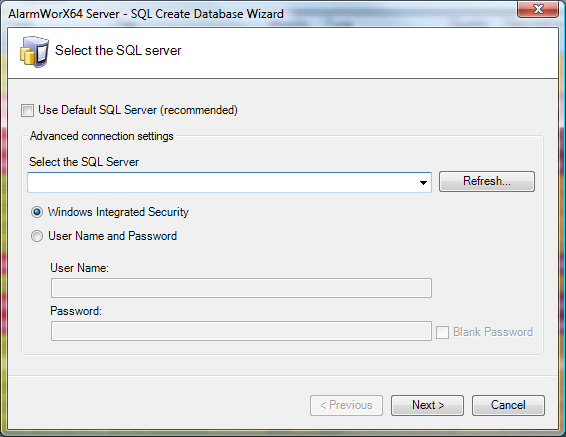
Task: Tick the Blank Password checkbox
Action: click(x=443, y=332)
